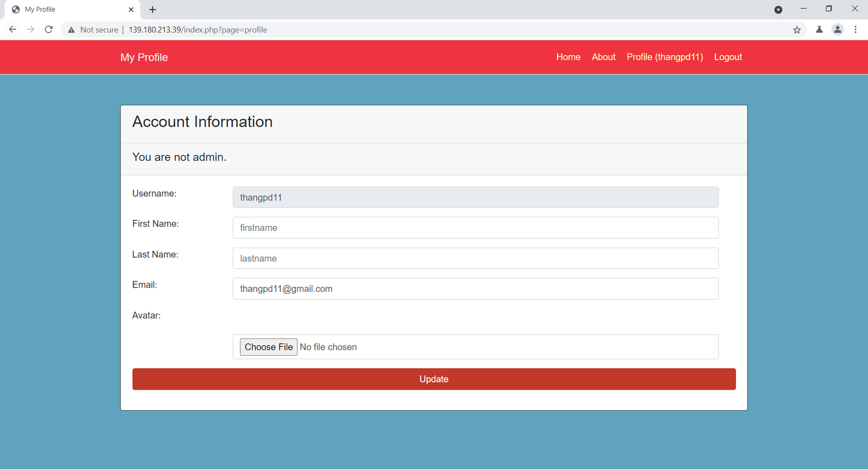Click the browser back arrow

click(13, 29)
